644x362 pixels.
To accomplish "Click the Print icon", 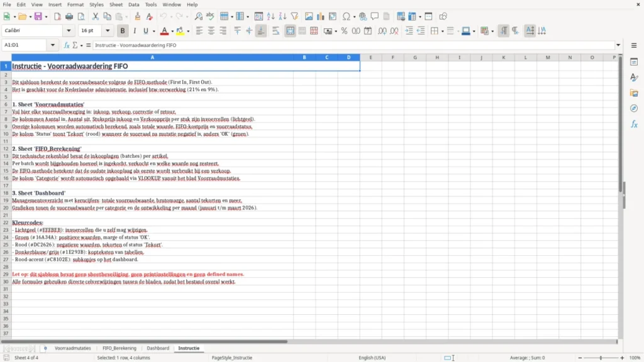I will tap(69, 16).
